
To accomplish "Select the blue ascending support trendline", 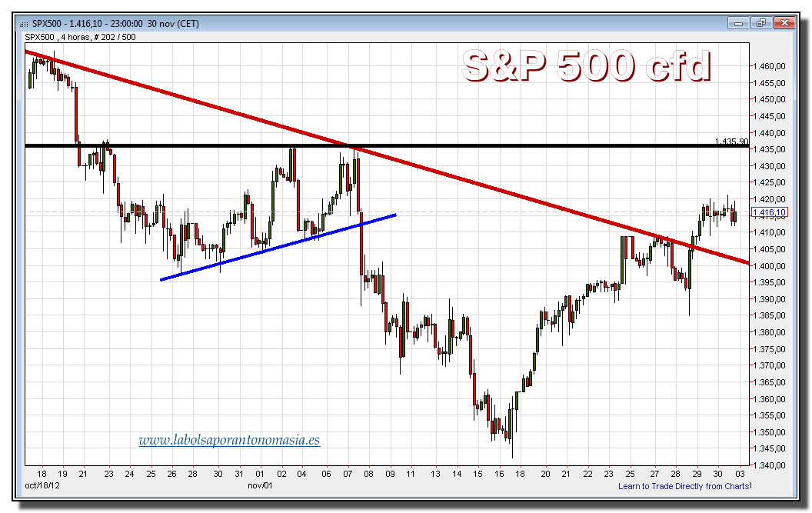I will coord(278,247).
